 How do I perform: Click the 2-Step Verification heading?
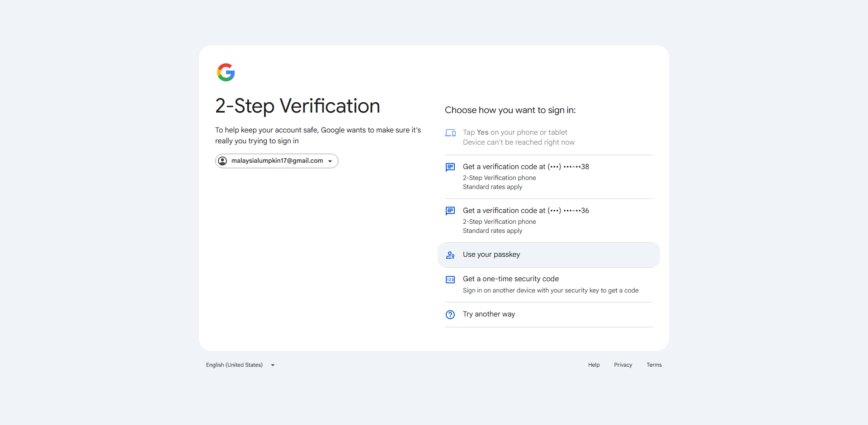click(x=297, y=106)
